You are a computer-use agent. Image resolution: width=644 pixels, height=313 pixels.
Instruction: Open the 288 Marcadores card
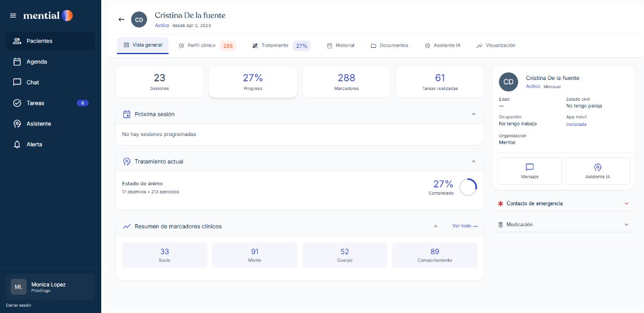[x=347, y=82]
